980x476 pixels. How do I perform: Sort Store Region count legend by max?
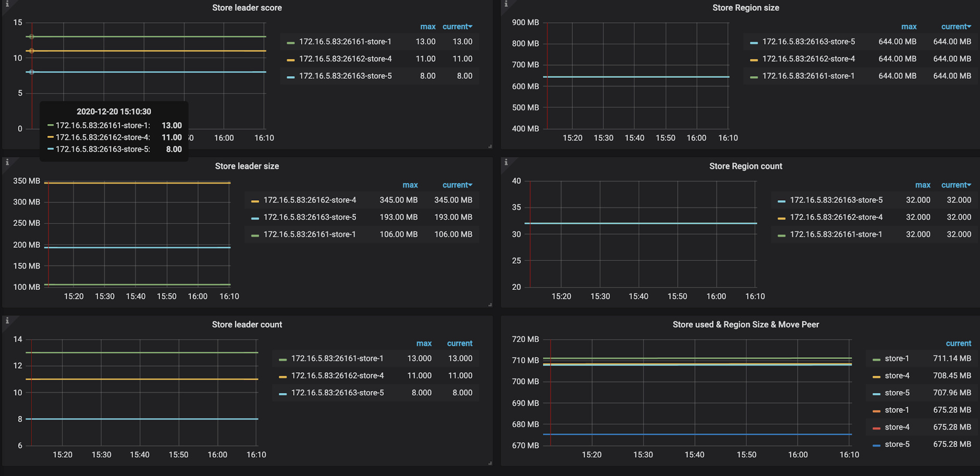pyautogui.click(x=922, y=185)
